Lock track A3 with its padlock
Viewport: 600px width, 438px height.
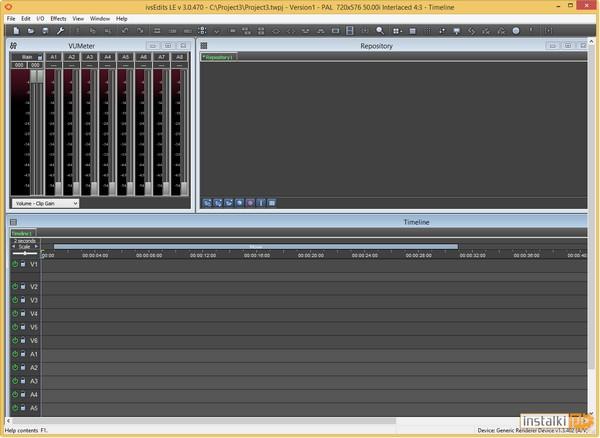(x=23, y=381)
